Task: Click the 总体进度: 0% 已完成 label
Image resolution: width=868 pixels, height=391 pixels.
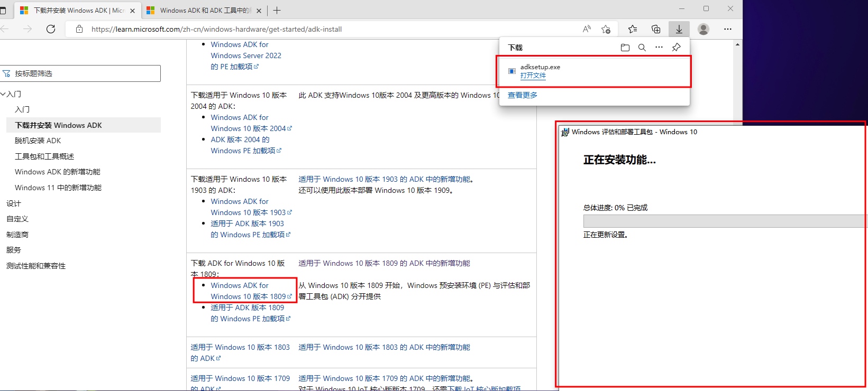Action: click(x=615, y=208)
